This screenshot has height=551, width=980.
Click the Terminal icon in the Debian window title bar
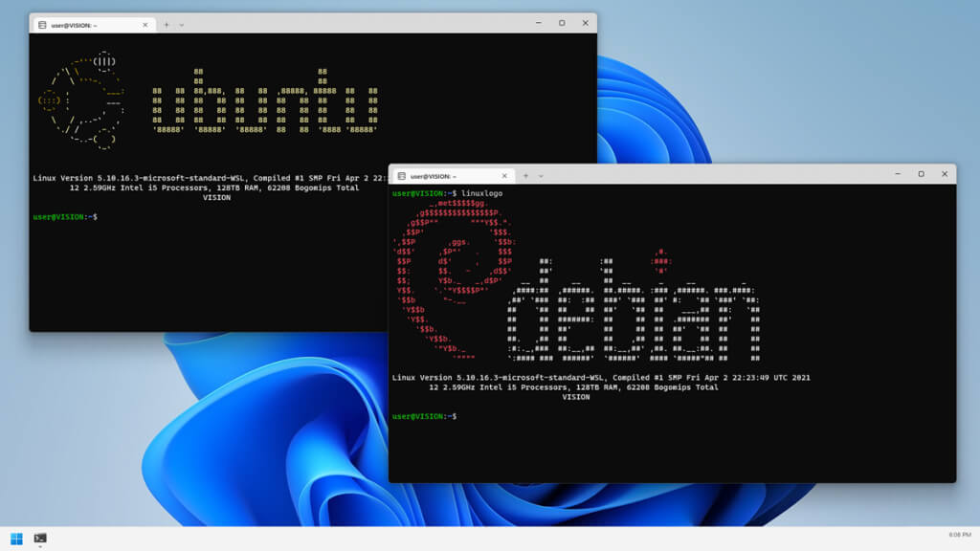tap(402, 175)
